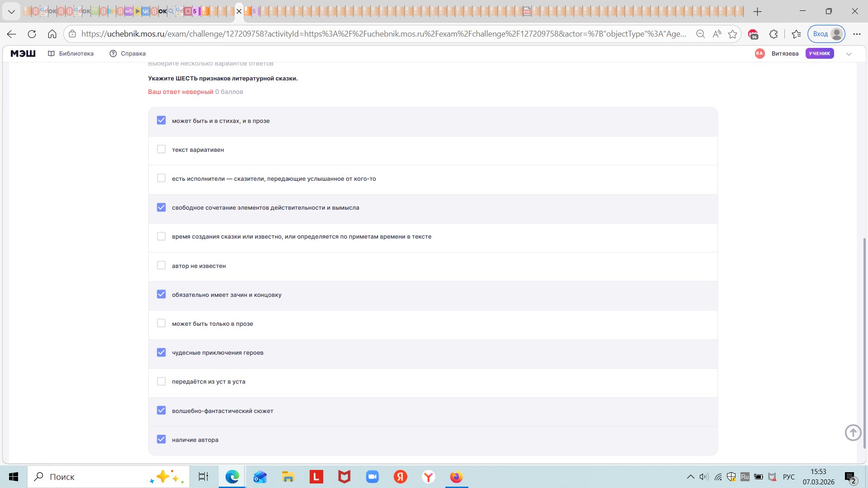Open the tab search dropdown
This screenshot has height=488, width=868.
pos(11,11)
